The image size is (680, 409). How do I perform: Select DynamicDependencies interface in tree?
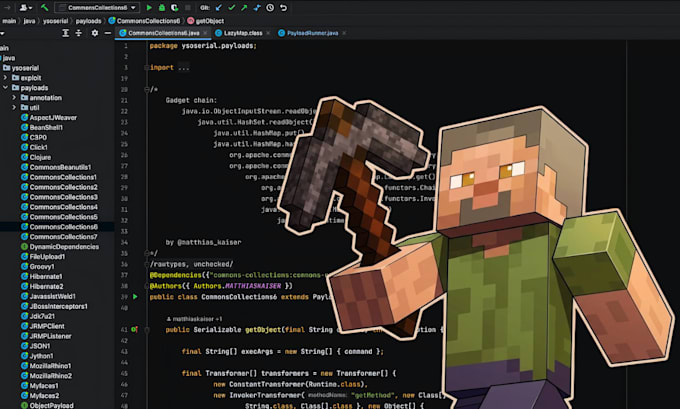pos(60,247)
